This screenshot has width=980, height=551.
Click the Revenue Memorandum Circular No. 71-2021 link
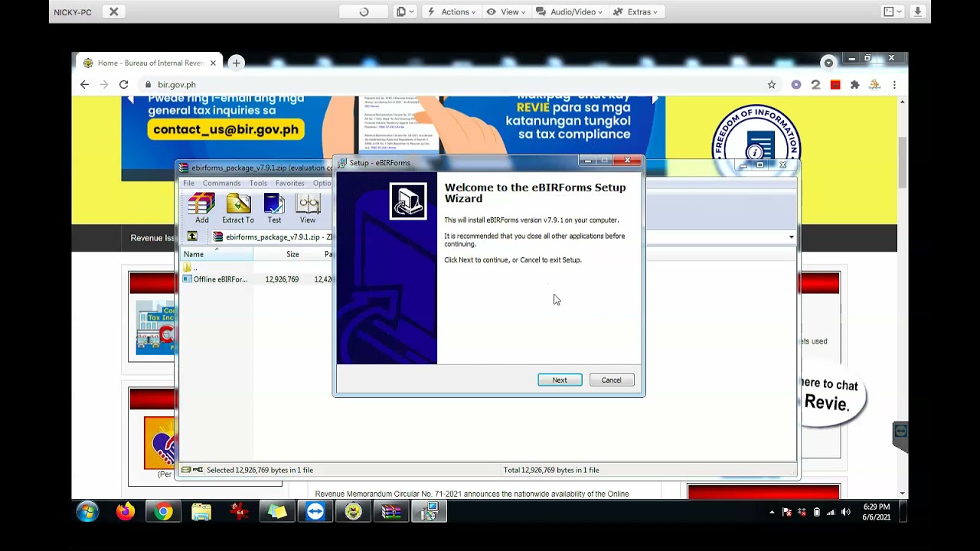tap(472, 494)
